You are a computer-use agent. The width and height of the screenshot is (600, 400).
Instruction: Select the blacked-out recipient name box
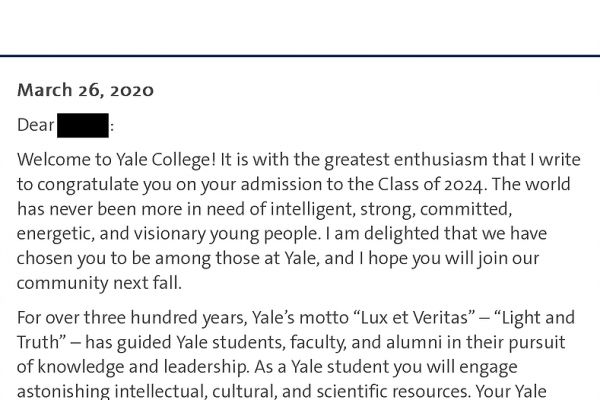[83, 126]
